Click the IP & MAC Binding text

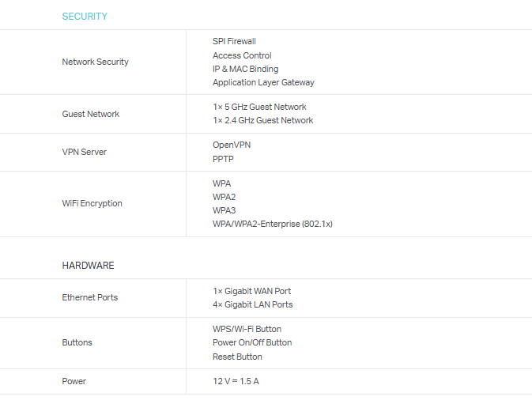point(245,69)
